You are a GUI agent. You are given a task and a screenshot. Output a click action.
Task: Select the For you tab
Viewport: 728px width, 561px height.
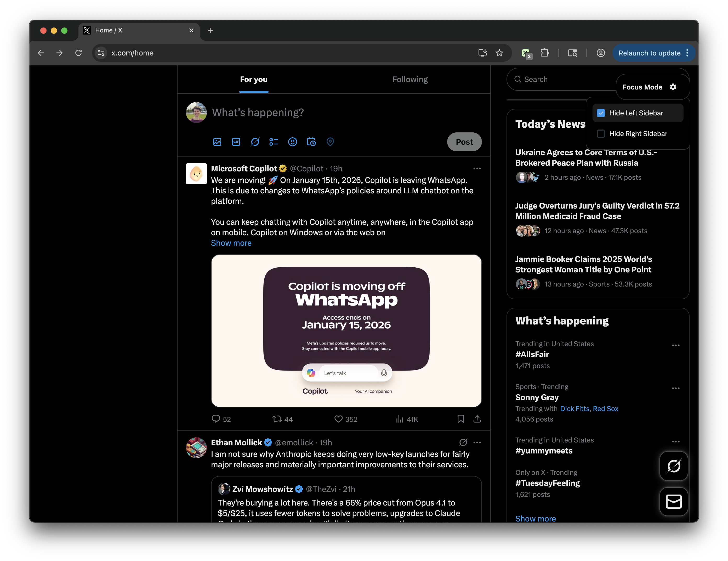tap(254, 79)
